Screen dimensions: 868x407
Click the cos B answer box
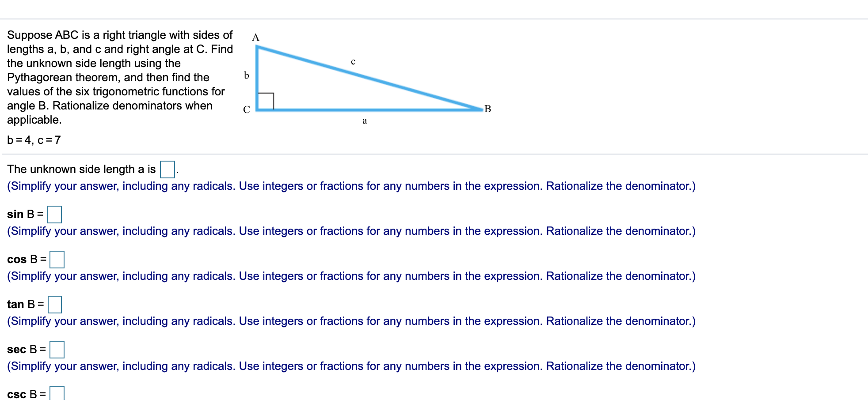click(x=57, y=260)
